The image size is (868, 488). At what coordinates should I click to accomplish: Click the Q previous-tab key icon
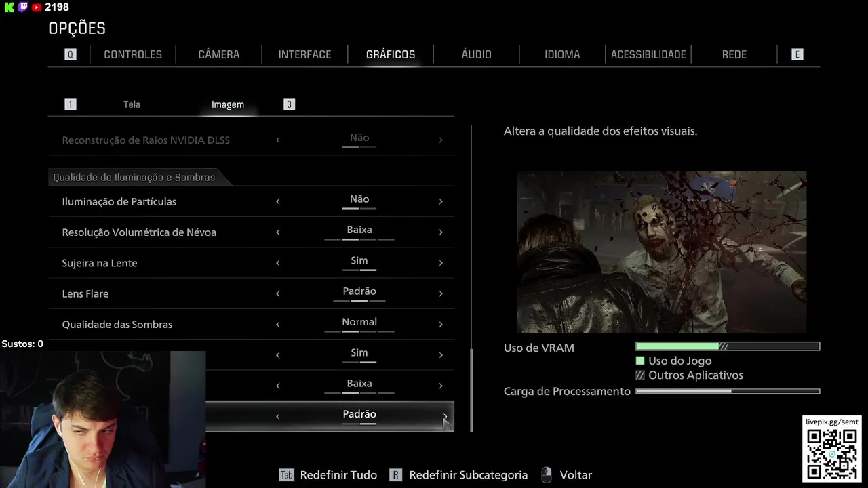[x=71, y=54]
